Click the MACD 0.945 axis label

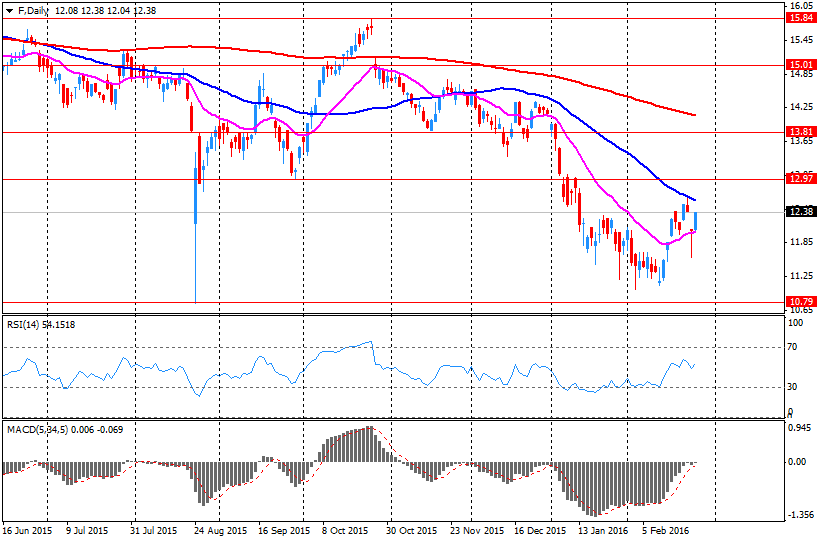(x=798, y=428)
